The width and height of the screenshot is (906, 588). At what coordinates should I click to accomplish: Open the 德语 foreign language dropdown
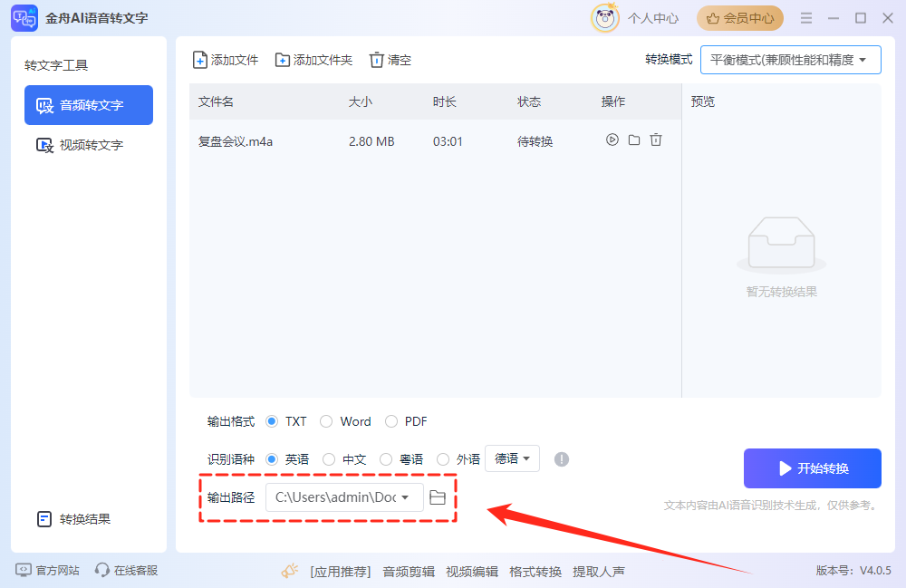512,459
